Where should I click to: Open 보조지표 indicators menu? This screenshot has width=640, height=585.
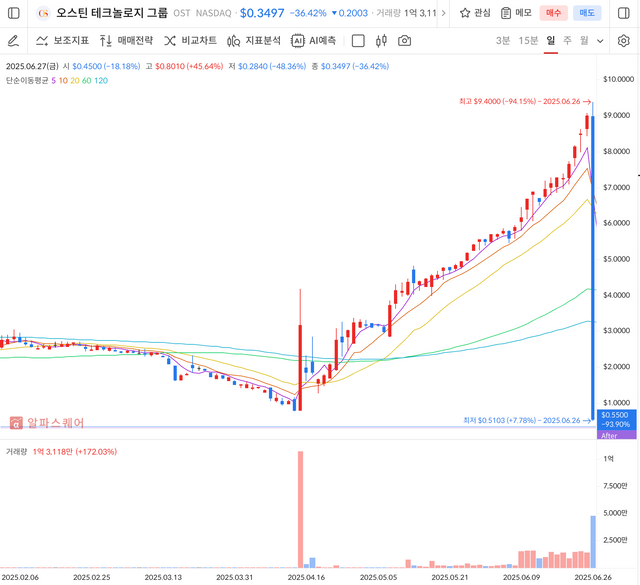62,40
